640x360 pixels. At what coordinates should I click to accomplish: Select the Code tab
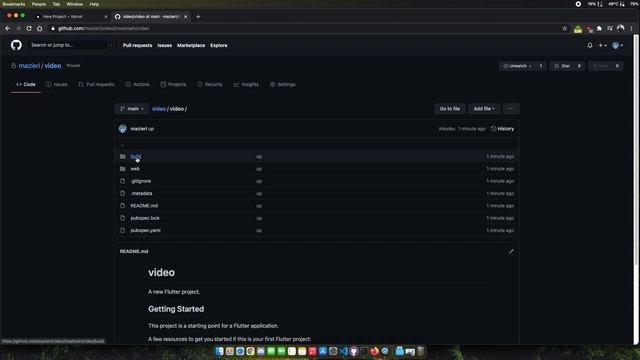(26, 84)
